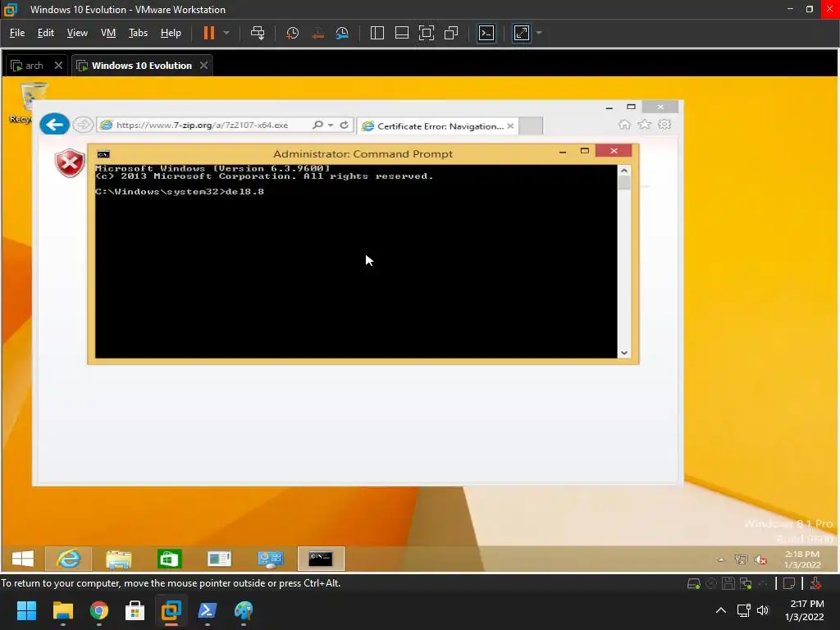Open the Edit menu

[x=46, y=33]
